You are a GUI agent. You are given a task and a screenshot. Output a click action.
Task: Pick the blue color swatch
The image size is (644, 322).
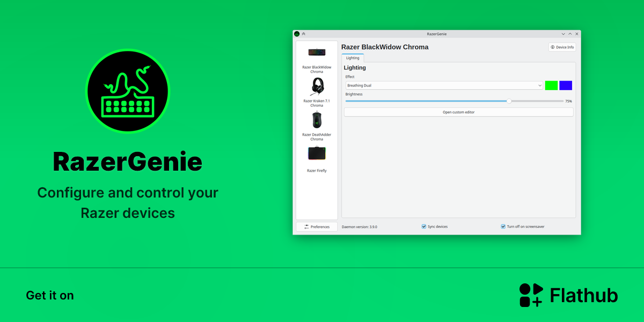[566, 85]
